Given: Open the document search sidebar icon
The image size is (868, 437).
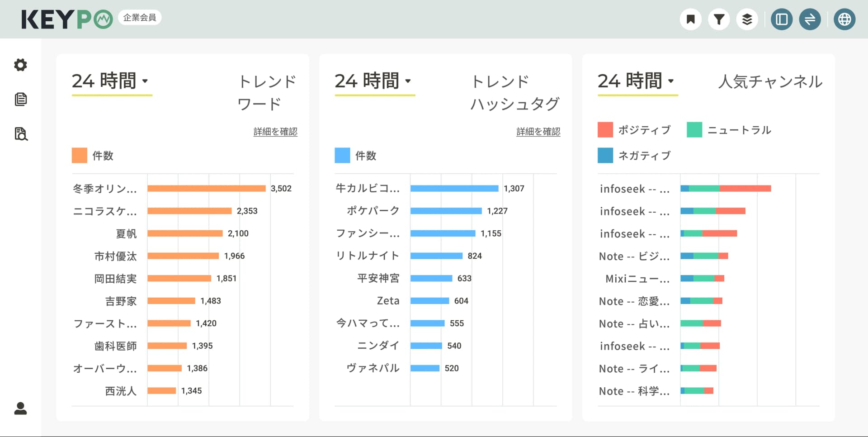Looking at the screenshot, I should [x=20, y=134].
